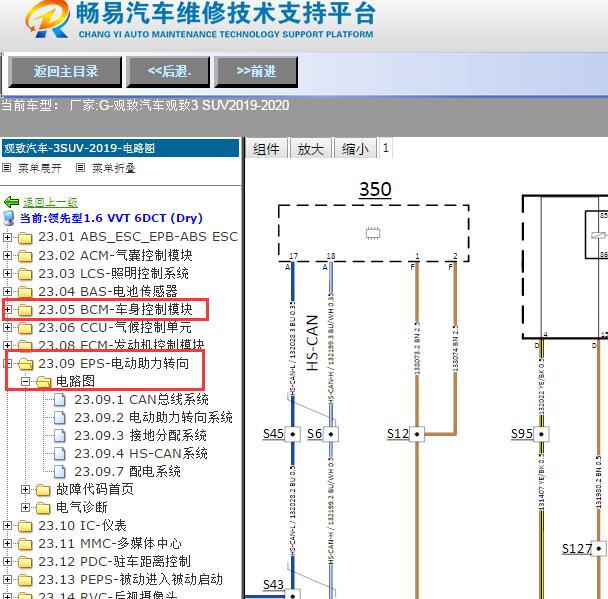Viewport: 608px width, 599px height.
Task: Click splice node S6 in diagram
Action: pyautogui.click(x=331, y=434)
